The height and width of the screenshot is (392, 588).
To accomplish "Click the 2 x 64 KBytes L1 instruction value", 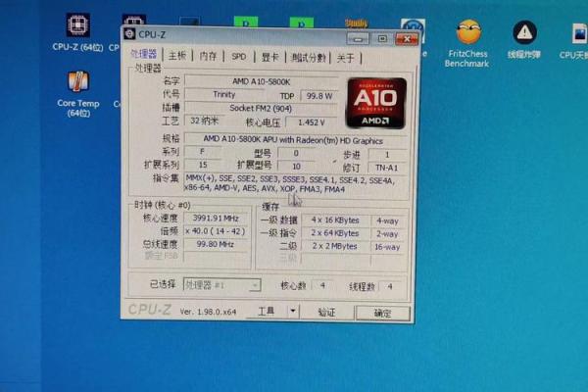I will 335,233.
